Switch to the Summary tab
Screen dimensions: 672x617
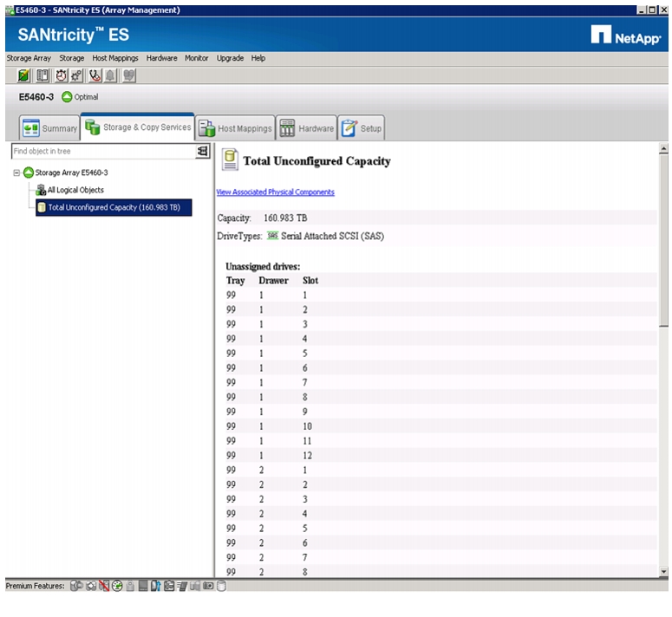(x=49, y=128)
